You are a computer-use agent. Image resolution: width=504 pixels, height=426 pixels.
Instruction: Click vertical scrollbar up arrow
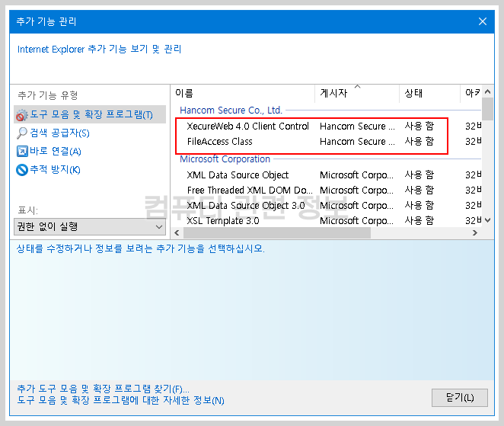point(487,91)
